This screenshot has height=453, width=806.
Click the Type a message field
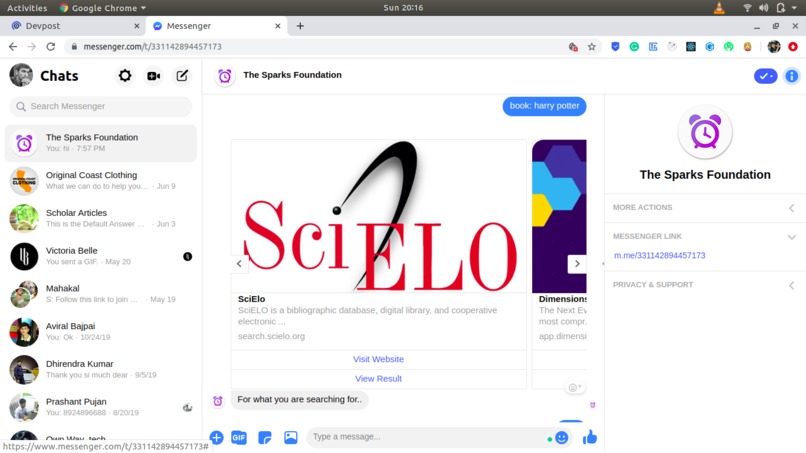pos(427,437)
